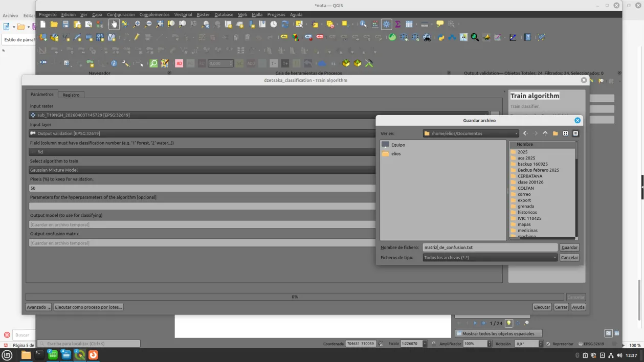The width and height of the screenshot is (644, 362).
Task: Click the Escriba para localizar search box
Action: (89, 344)
